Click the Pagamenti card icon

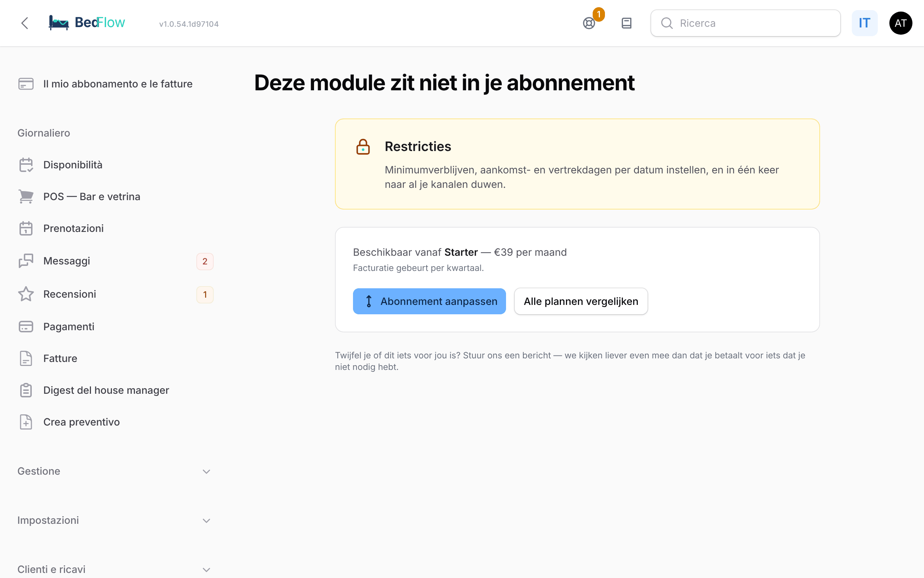[x=26, y=327]
